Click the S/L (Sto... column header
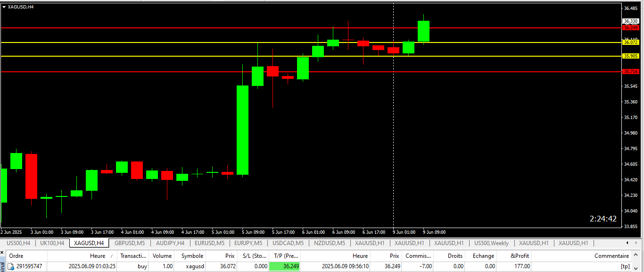The image size is (644, 272). tap(253, 256)
